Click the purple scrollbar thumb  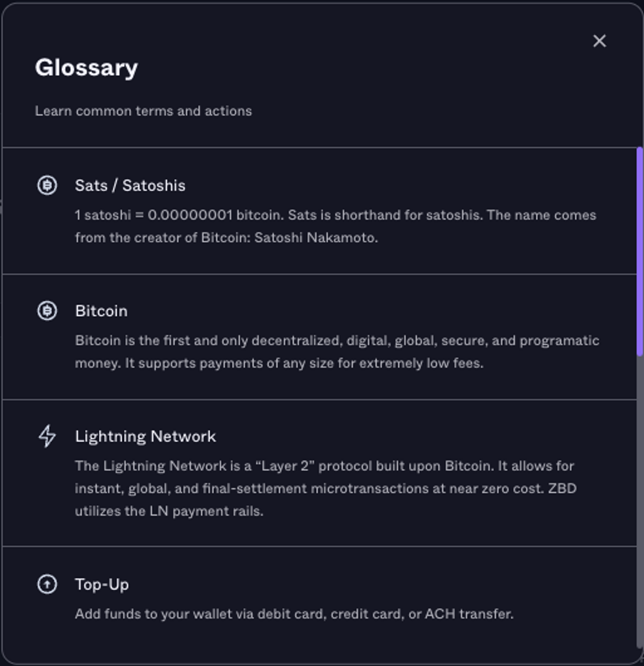point(640,252)
